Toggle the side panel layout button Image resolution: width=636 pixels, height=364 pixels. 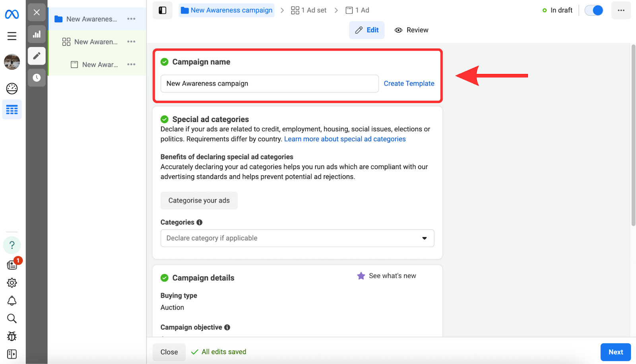[163, 10]
